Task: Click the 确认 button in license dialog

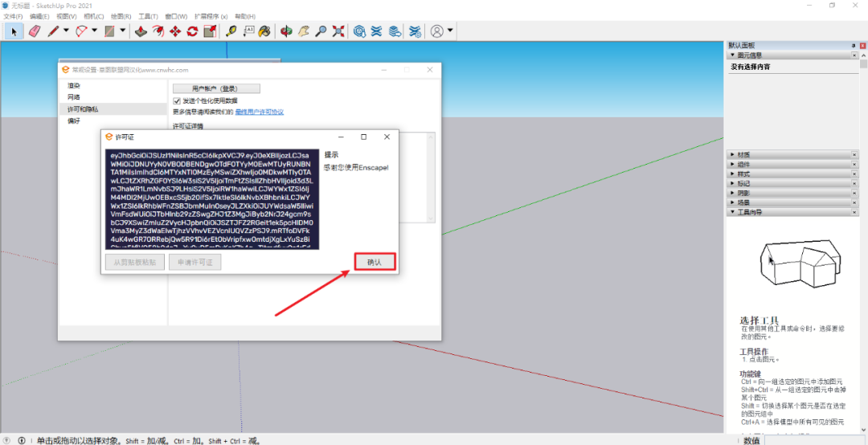Action: [x=375, y=262]
